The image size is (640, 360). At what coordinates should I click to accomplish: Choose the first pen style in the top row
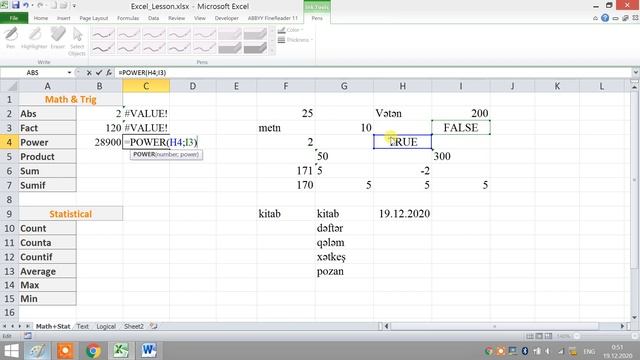click(x=103, y=34)
